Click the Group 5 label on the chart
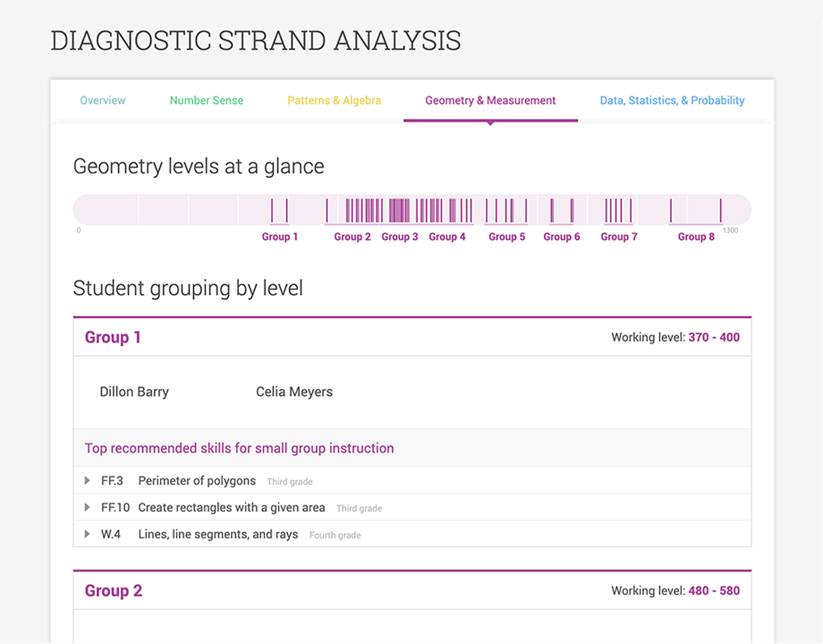Image resolution: width=823 pixels, height=644 pixels. pos(506,237)
